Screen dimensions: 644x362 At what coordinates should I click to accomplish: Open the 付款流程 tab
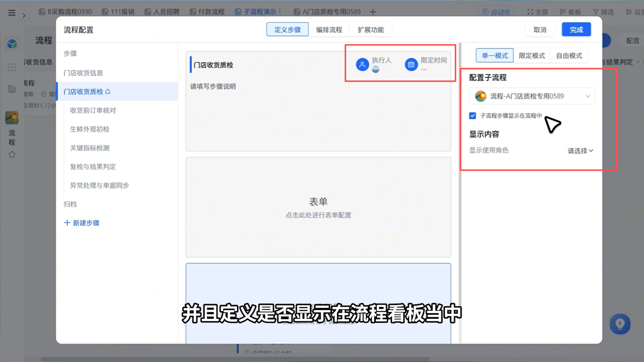pyautogui.click(x=207, y=12)
